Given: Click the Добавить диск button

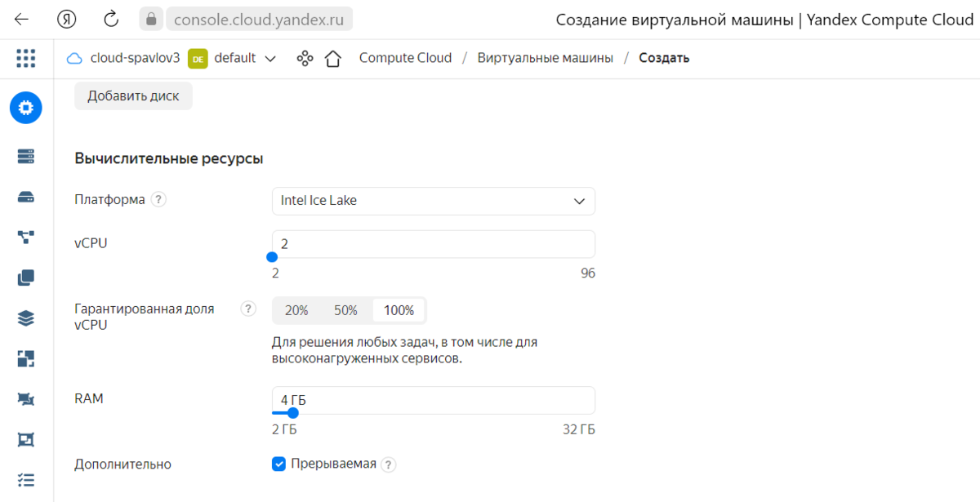Looking at the screenshot, I should click(x=133, y=96).
